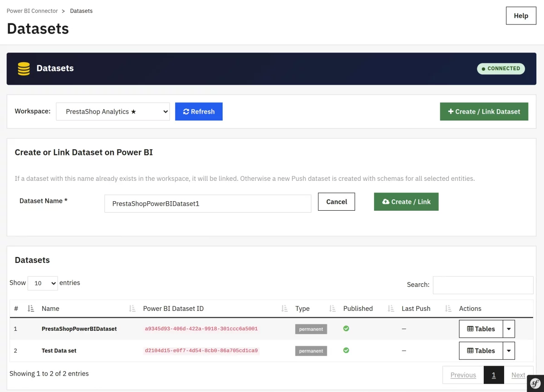Sort by Published column sort icon
The height and width of the screenshot is (392, 544).
coord(391,309)
